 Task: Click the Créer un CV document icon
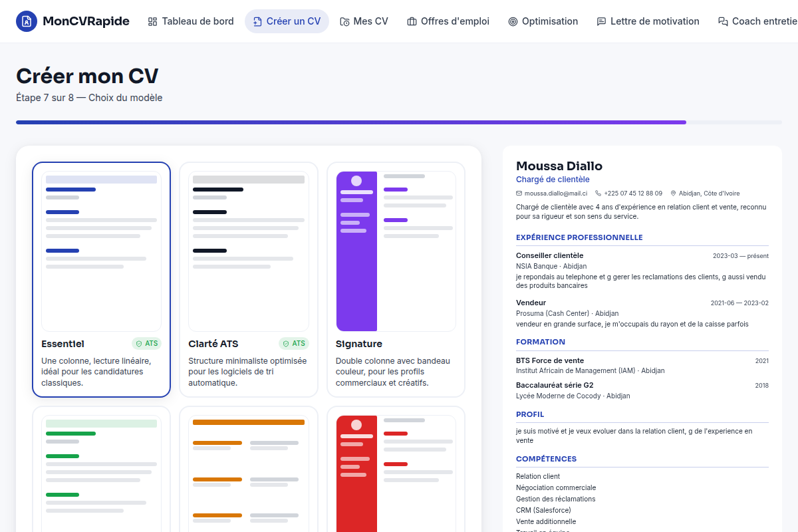(257, 21)
